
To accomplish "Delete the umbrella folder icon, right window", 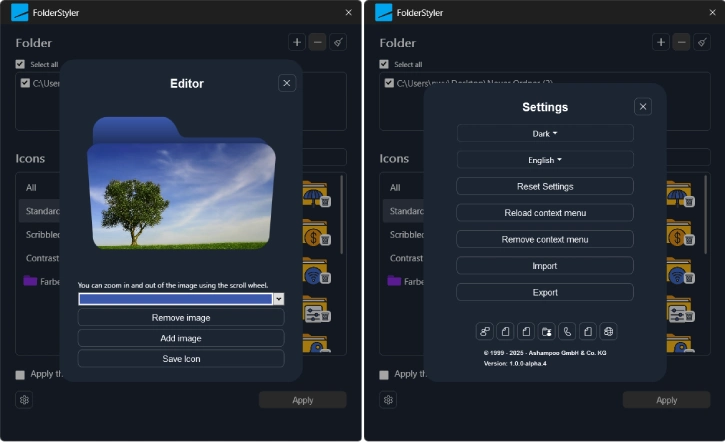I will pyautogui.click(x=689, y=202).
